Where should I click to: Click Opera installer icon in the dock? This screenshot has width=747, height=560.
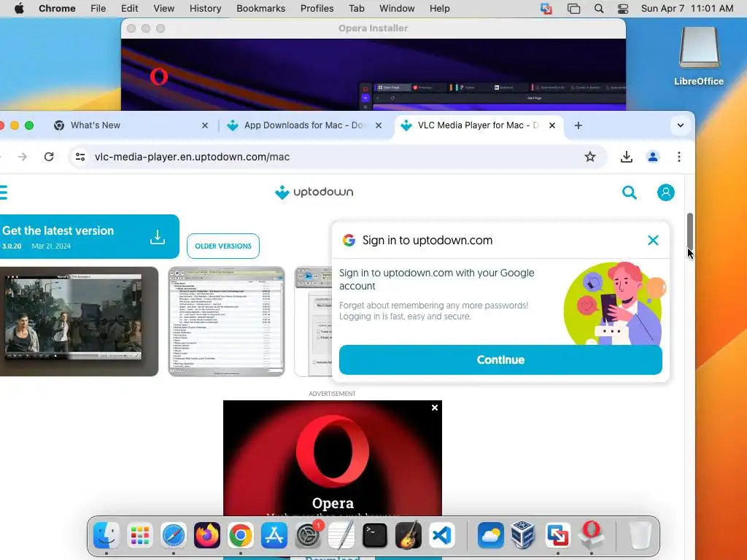591,535
